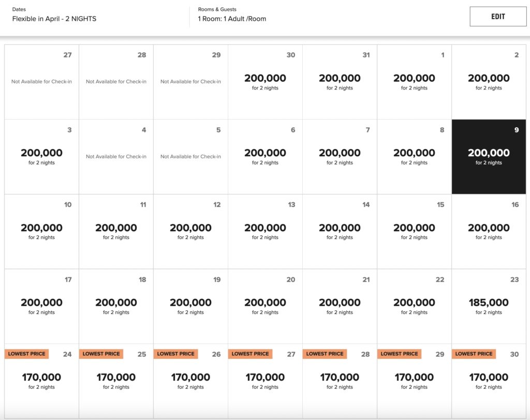The height and width of the screenshot is (420, 530).
Task: Click April 3 check-in date
Action: click(x=41, y=157)
